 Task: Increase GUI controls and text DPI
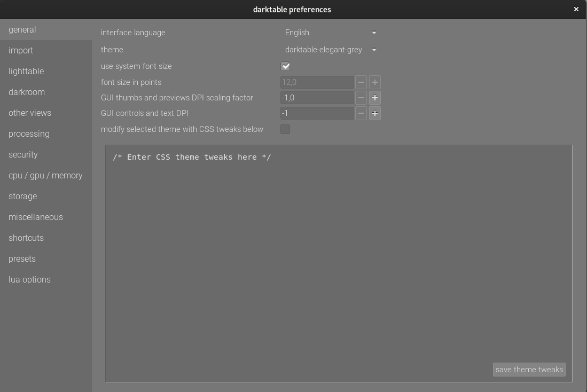375,113
